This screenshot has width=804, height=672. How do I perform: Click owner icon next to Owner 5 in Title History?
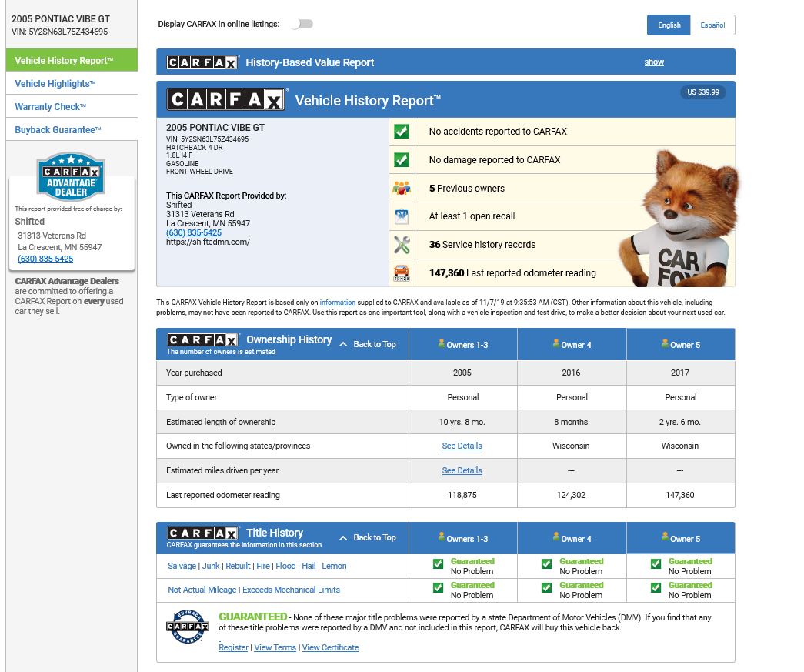tap(665, 537)
